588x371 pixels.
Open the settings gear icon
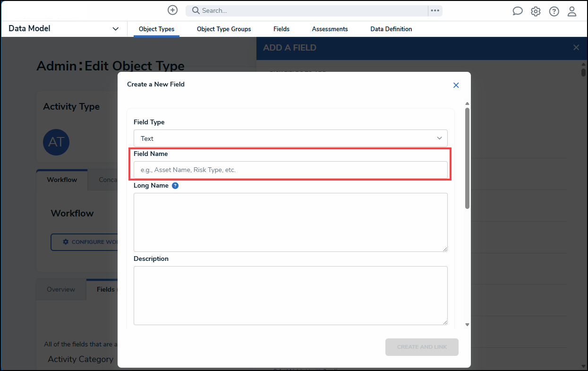pos(536,11)
